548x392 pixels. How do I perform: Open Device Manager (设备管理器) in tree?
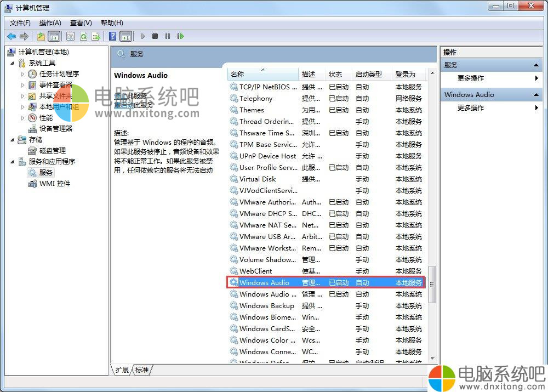(x=55, y=128)
